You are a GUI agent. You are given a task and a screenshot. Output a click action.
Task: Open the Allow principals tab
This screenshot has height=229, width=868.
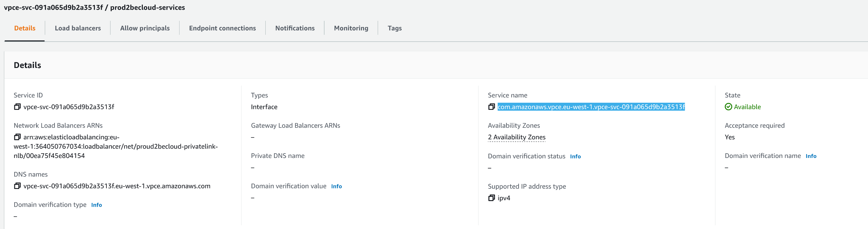click(145, 28)
